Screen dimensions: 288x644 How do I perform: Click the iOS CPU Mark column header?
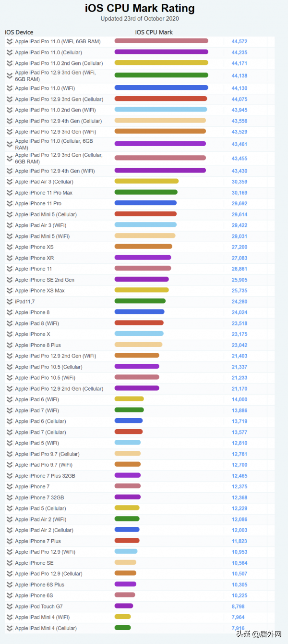pos(154,32)
